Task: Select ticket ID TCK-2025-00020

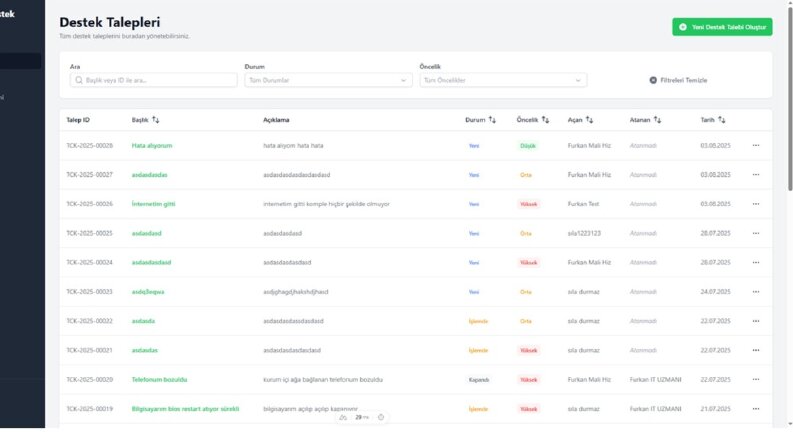Action: coord(90,380)
